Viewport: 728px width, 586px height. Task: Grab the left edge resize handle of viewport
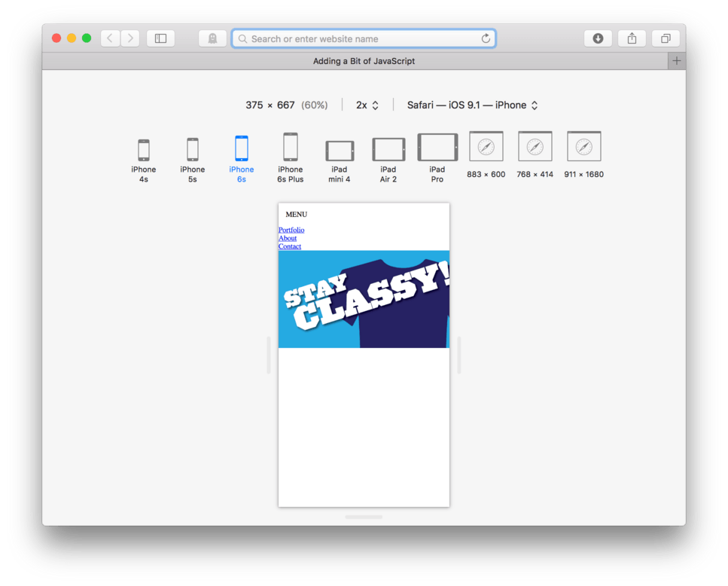click(x=268, y=356)
